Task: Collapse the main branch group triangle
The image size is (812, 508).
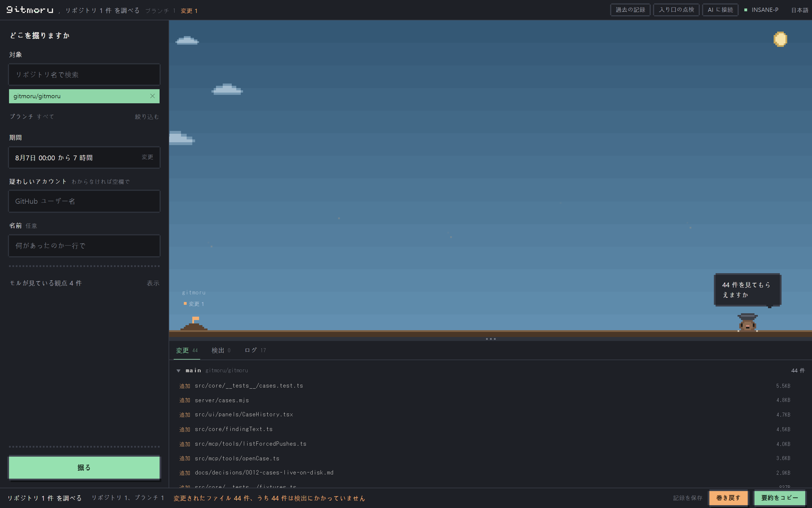Action: tap(178, 371)
